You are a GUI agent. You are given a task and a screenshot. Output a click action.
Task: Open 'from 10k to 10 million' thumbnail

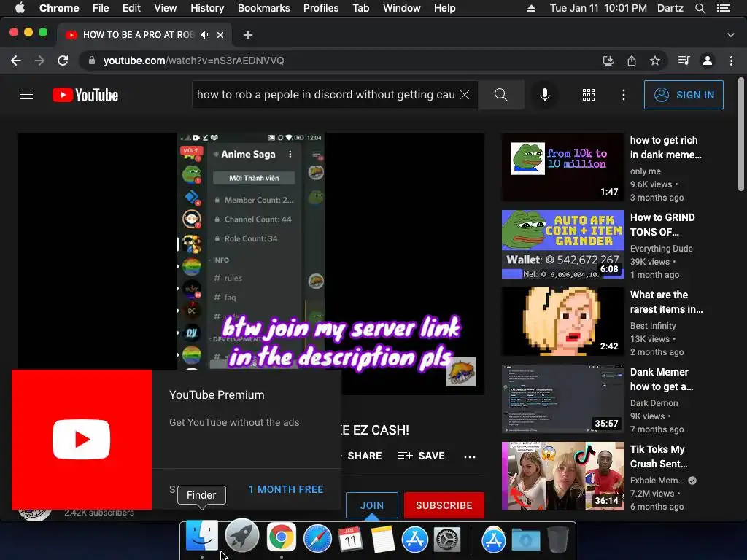pos(562,167)
